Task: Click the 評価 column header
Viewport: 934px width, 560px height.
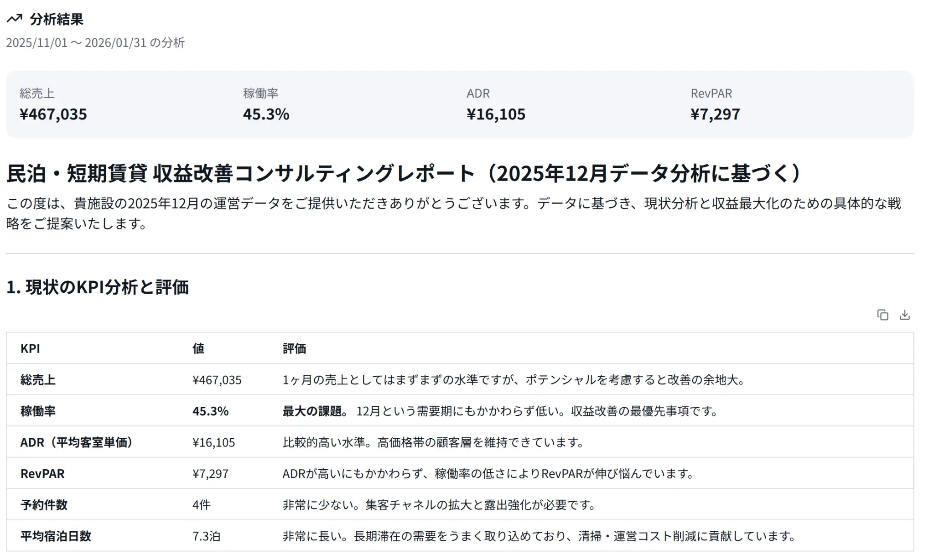Action: click(x=294, y=348)
